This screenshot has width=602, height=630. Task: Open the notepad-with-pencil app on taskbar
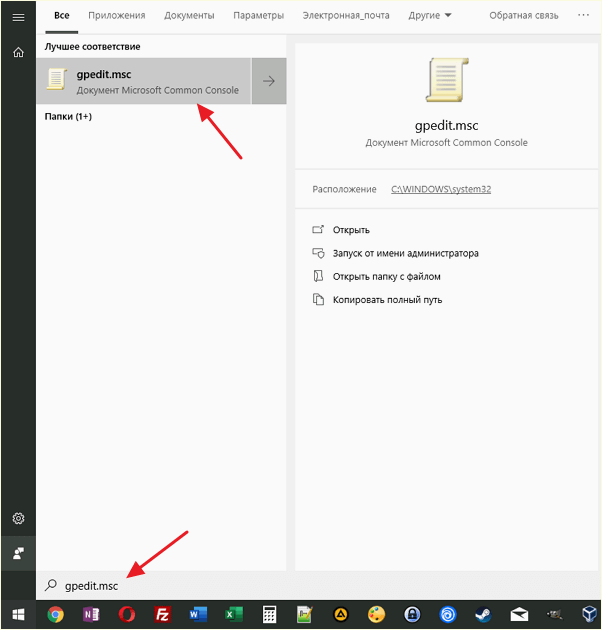pyautogui.click(x=305, y=615)
